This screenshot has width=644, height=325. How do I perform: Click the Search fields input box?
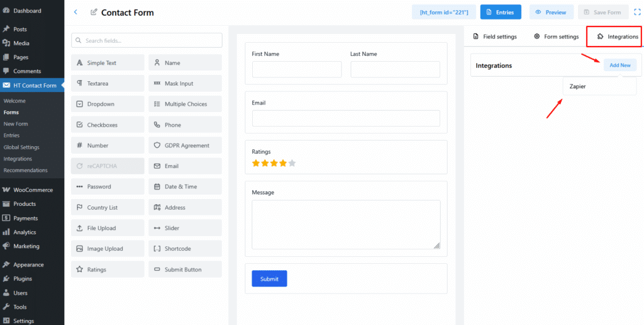coord(147,40)
